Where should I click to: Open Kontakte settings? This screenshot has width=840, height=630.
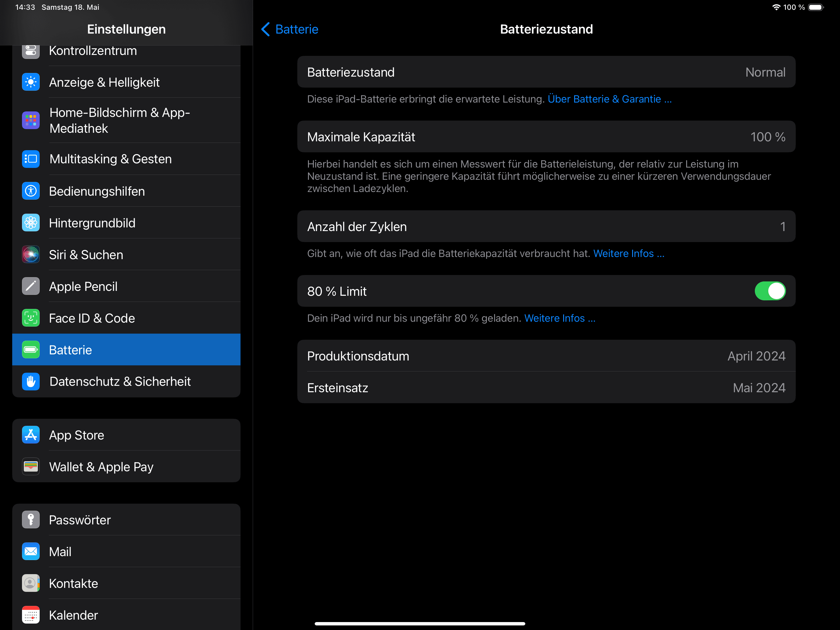126,583
